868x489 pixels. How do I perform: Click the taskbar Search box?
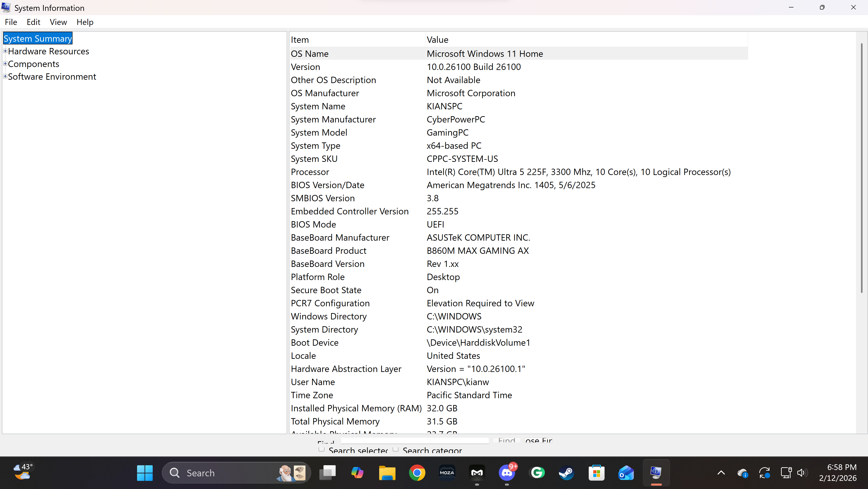point(236,473)
